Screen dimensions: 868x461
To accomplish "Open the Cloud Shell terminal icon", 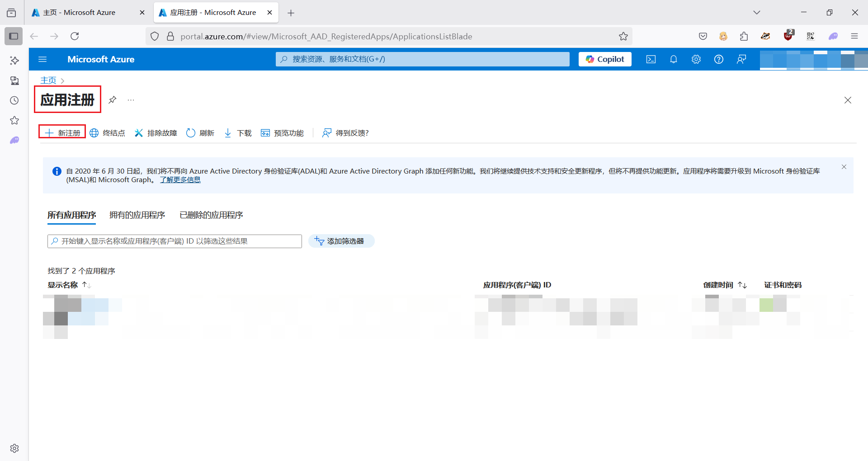I will click(651, 59).
